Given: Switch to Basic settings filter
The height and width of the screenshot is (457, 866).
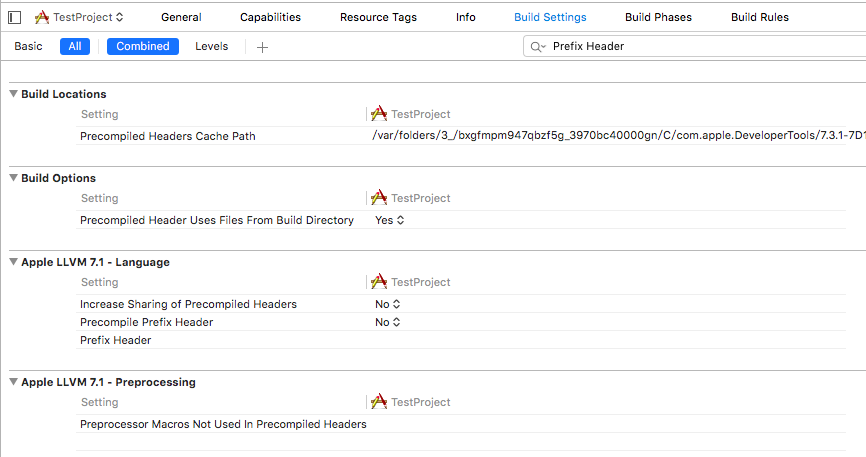Looking at the screenshot, I should click(x=28, y=46).
